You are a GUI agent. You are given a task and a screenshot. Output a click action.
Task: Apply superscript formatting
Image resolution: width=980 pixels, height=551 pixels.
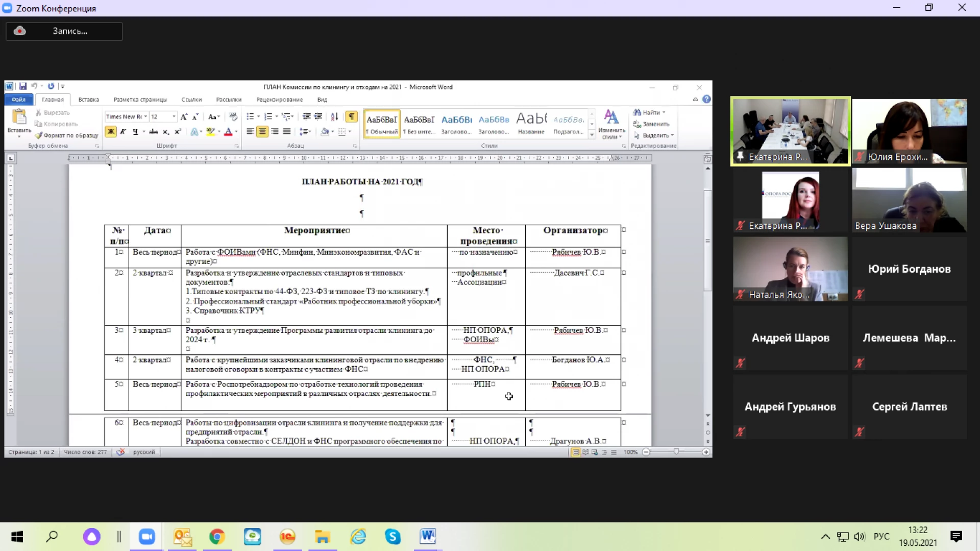tap(178, 132)
